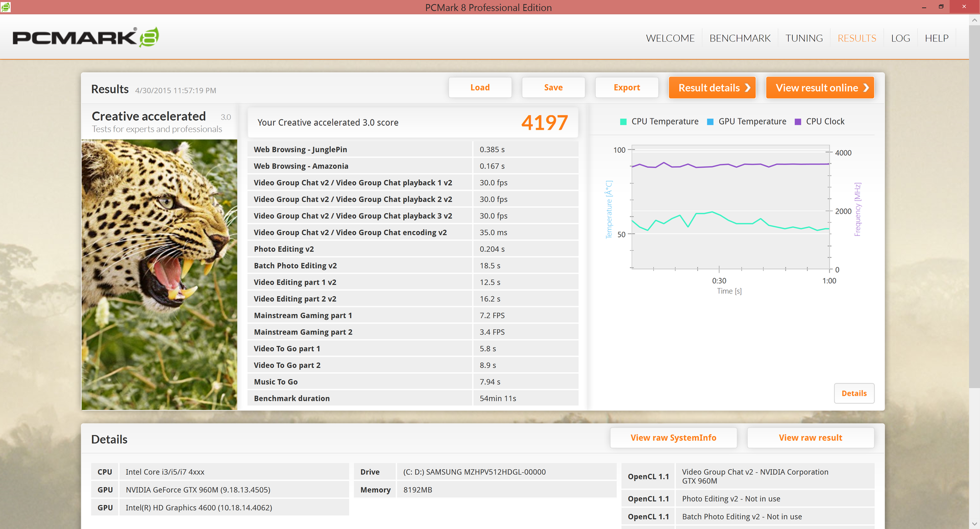This screenshot has width=980, height=529.
Task: Click the Save results button
Action: coord(553,87)
